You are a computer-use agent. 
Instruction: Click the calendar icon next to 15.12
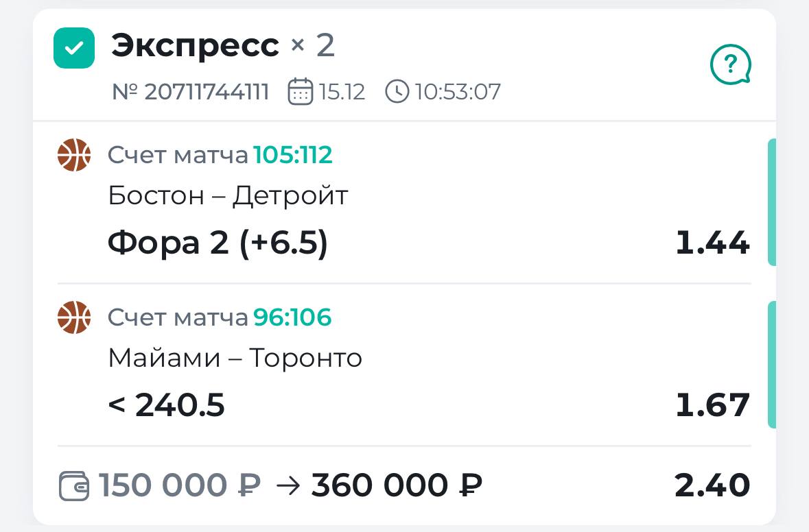300,91
